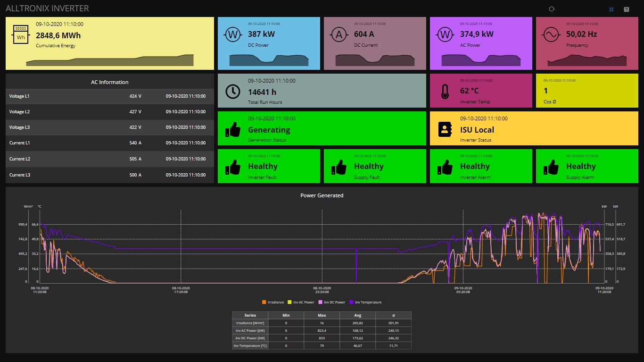Click the Inv Temperature [°C] table row label
Viewport: 644px width, 362px height.
point(250,345)
